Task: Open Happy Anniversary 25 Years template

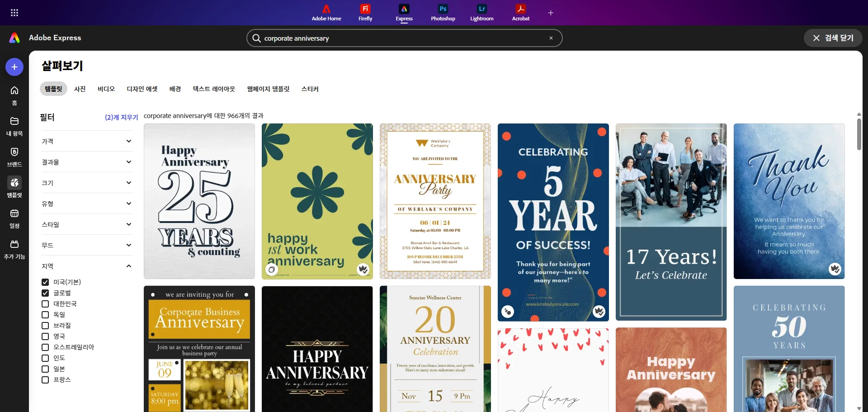Action: coord(199,201)
